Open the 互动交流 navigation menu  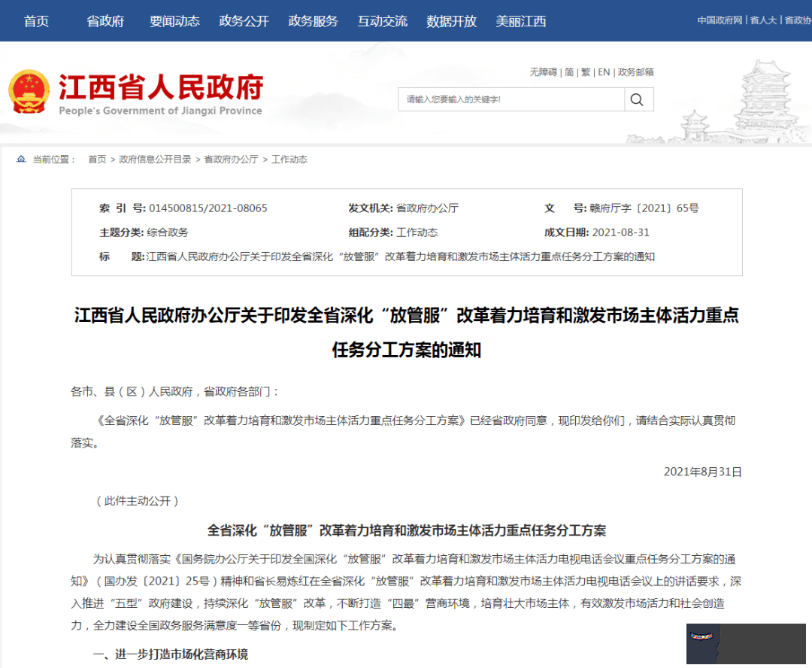click(x=382, y=21)
